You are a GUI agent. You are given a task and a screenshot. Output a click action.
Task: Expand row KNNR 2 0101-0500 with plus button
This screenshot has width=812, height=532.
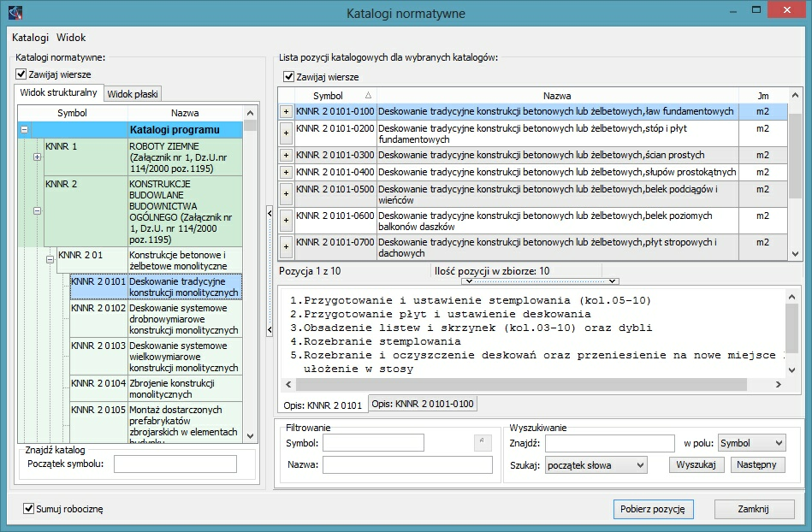[x=286, y=194]
